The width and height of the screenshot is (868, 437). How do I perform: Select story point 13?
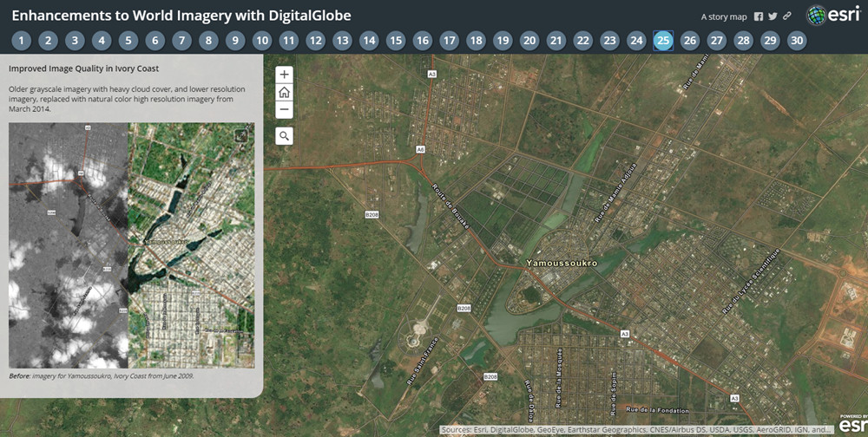(342, 41)
